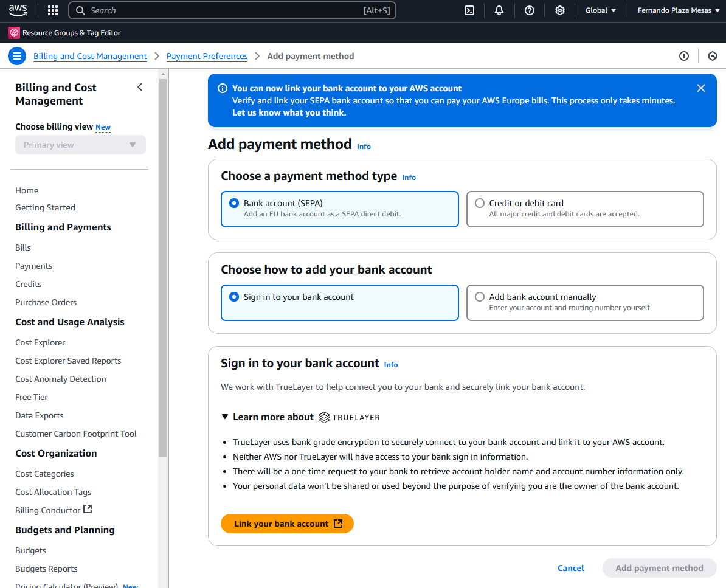The image size is (726, 588).
Task: Click the external link icon beside Billing Conductor
Action: pyautogui.click(x=88, y=510)
